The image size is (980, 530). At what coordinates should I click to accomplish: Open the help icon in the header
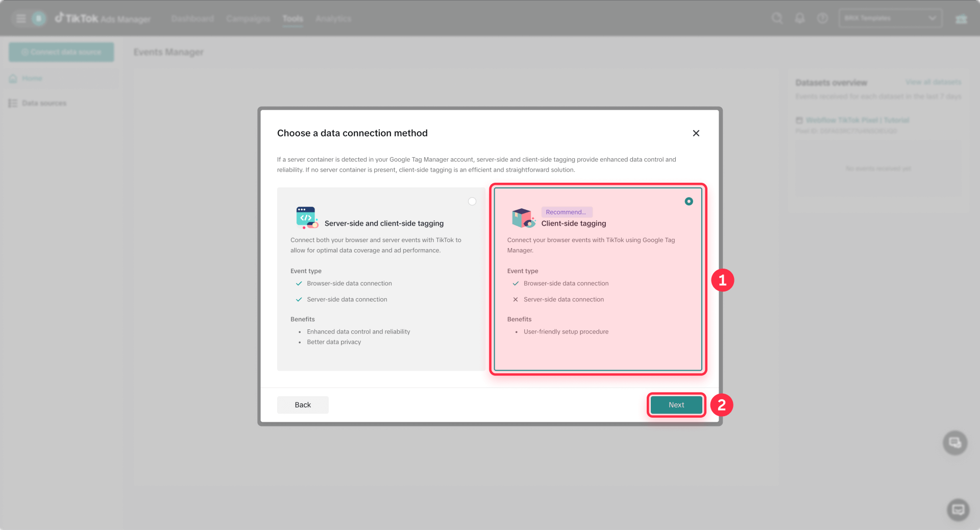click(822, 18)
